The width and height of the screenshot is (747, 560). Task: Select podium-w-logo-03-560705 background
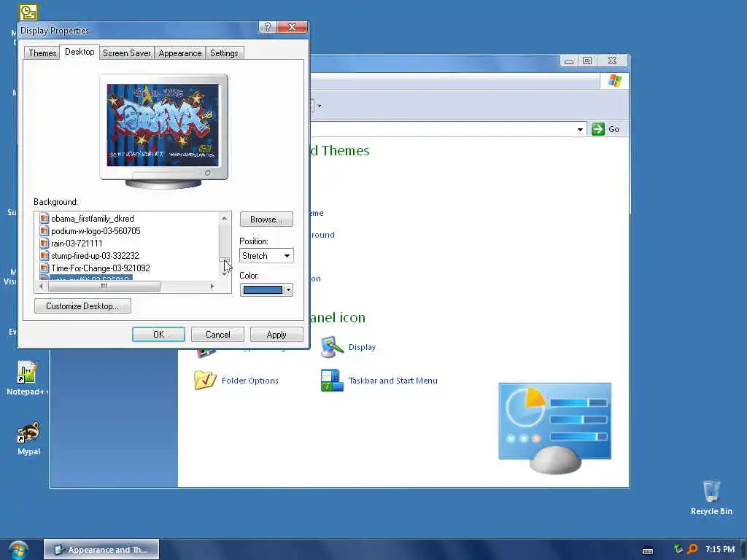click(96, 231)
